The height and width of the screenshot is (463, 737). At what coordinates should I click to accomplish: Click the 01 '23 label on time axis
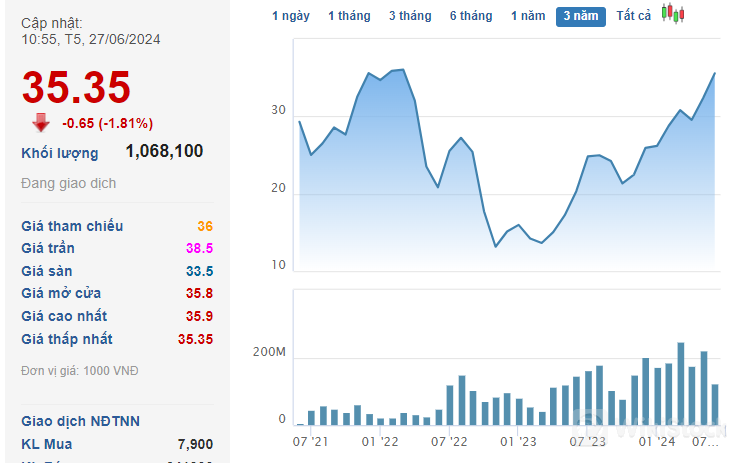519,441
